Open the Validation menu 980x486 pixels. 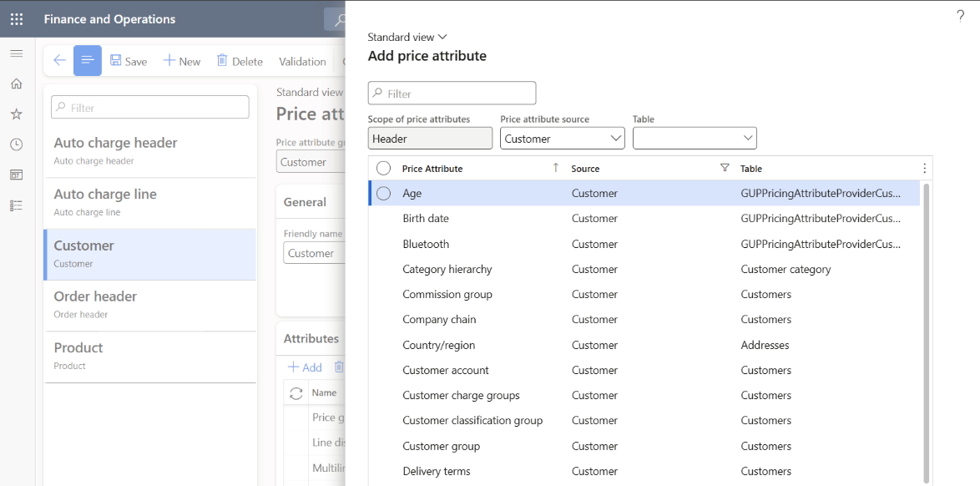coord(302,61)
